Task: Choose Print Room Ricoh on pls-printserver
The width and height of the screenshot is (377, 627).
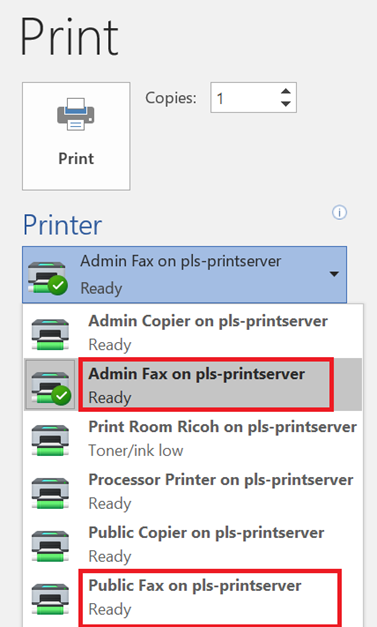Action: [x=193, y=437]
